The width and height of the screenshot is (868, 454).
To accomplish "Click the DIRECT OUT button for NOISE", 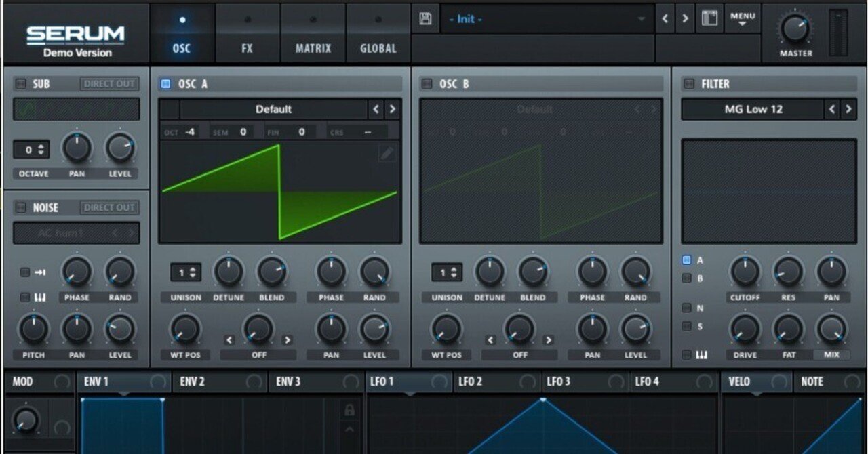I will click(109, 207).
